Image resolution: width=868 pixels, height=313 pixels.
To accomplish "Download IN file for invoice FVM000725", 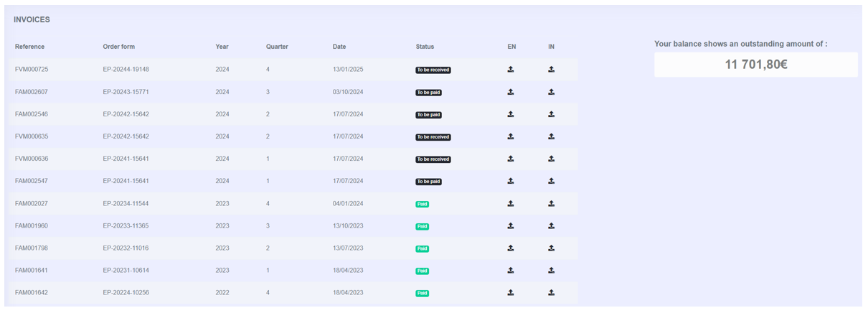I will [x=551, y=70].
